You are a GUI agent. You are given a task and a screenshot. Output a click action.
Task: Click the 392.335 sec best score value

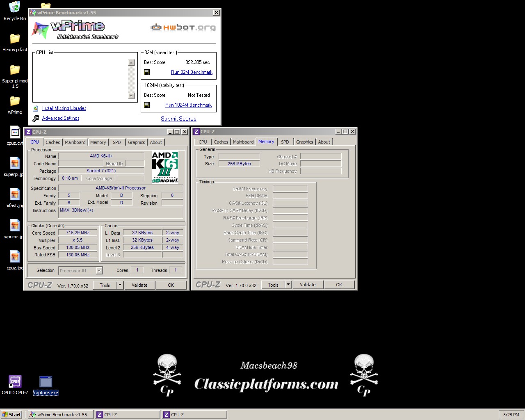point(197,62)
